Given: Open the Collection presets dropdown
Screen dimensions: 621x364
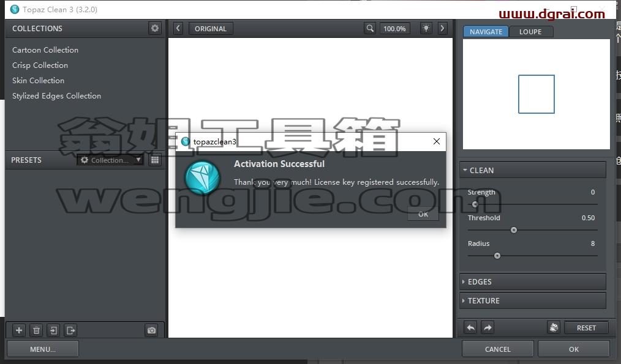Looking at the screenshot, I should click(110, 160).
